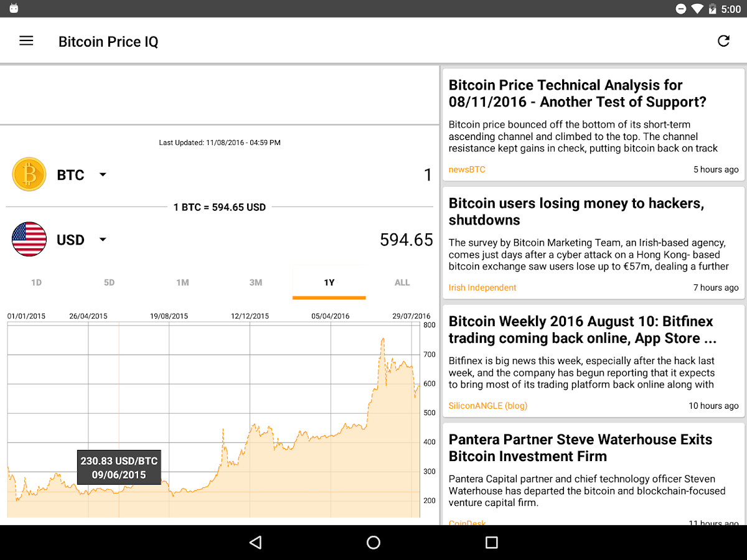The width and height of the screenshot is (747, 560).
Task: Tap the 7 hours ago timestamp
Action: tap(716, 287)
